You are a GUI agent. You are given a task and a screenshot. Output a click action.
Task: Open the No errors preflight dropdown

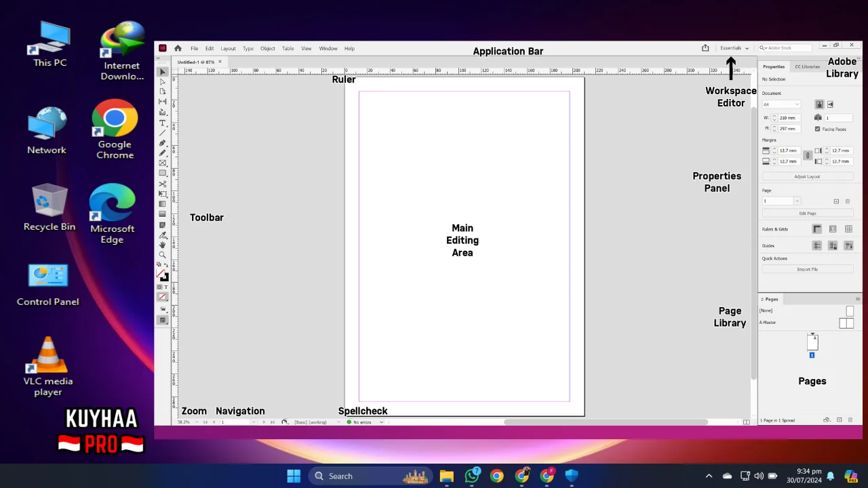click(381, 422)
